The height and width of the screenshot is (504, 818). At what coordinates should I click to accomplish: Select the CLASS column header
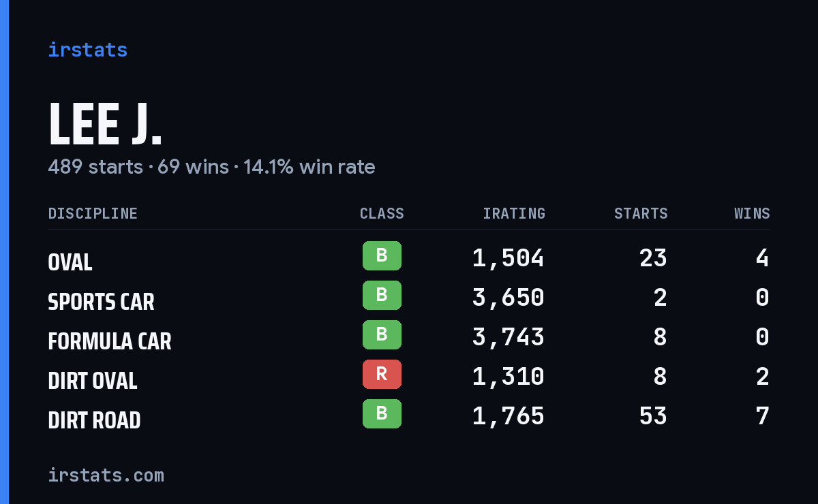[x=382, y=214]
